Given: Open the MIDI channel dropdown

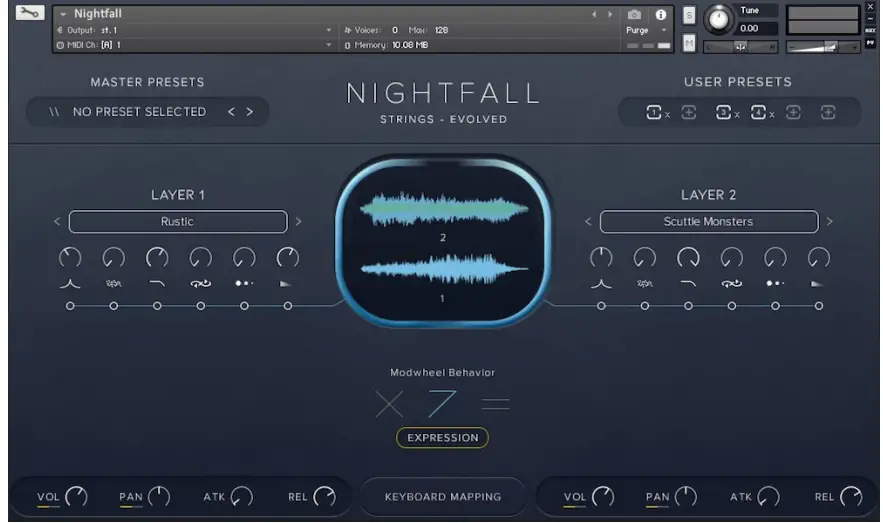Looking at the screenshot, I should [x=194, y=45].
